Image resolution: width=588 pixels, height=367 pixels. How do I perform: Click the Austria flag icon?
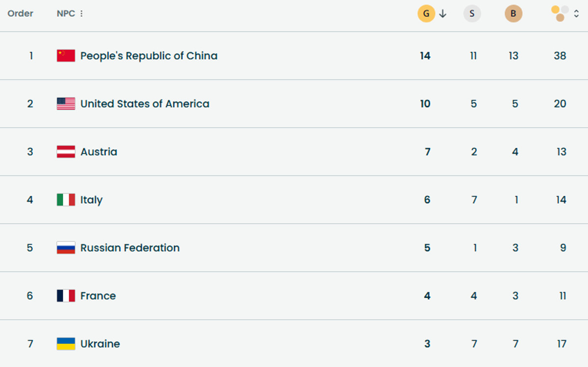pos(66,152)
